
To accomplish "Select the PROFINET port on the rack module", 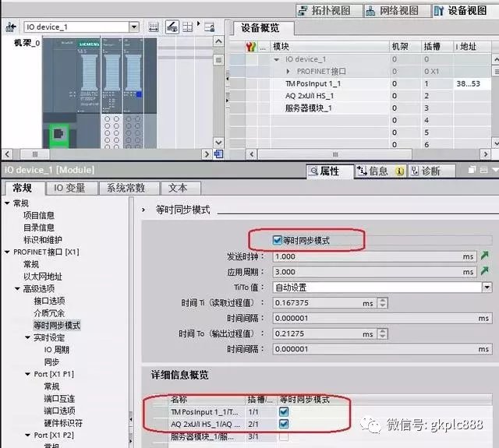I will point(58,134).
